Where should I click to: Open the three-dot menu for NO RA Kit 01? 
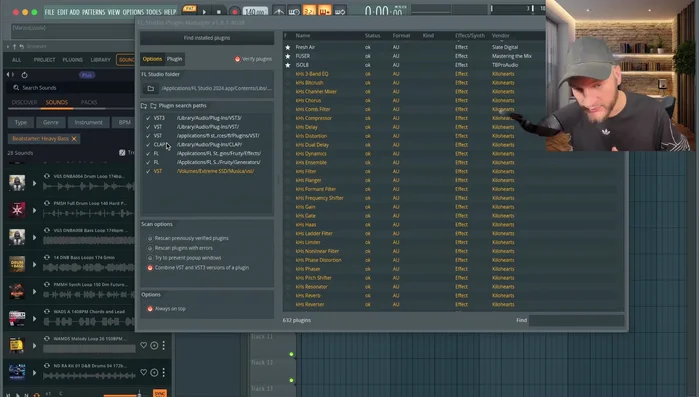click(164, 372)
